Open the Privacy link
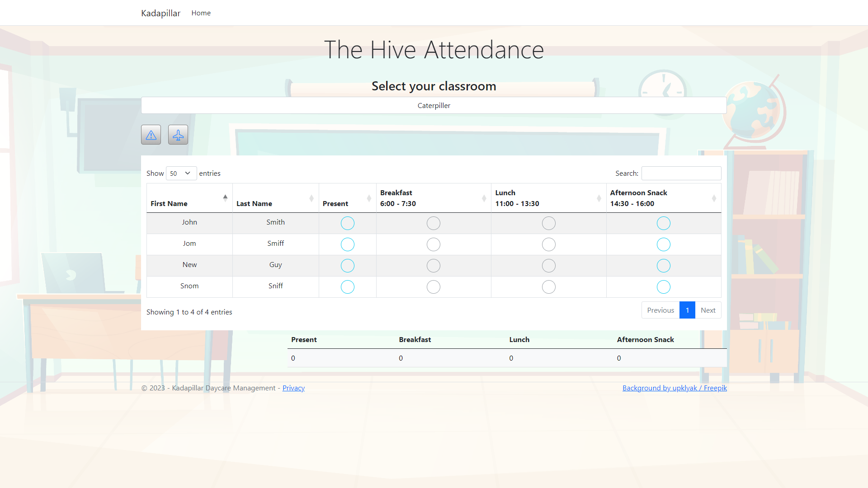This screenshot has width=868, height=488. click(x=293, y=388)
